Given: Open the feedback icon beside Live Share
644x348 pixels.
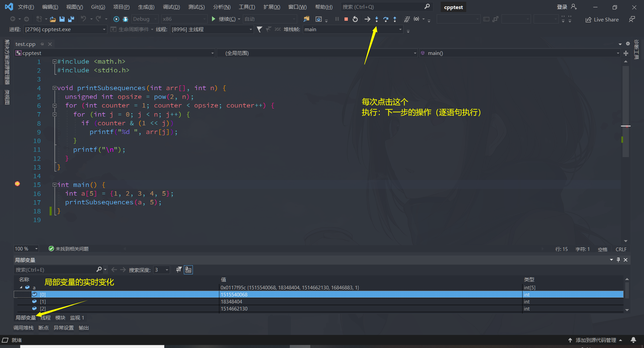Looking at the screenshot, I should 632,19.
